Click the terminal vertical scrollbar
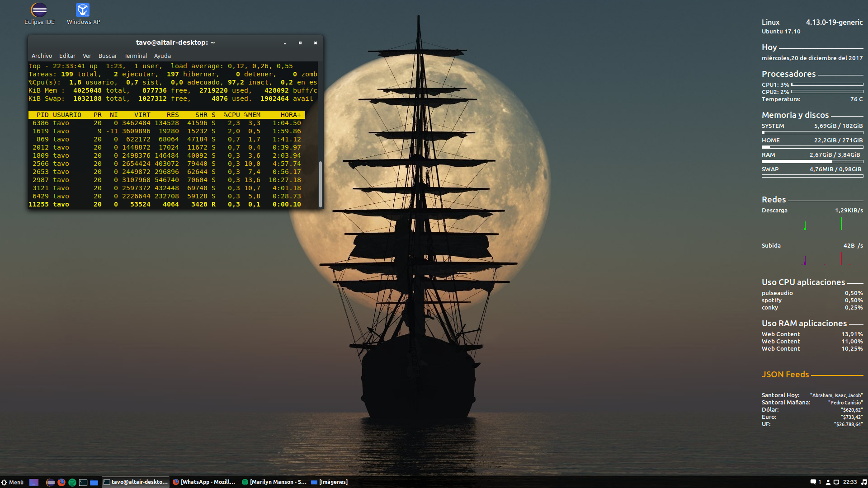This screenshot has height=488, width=868. (x=321, y=183)
